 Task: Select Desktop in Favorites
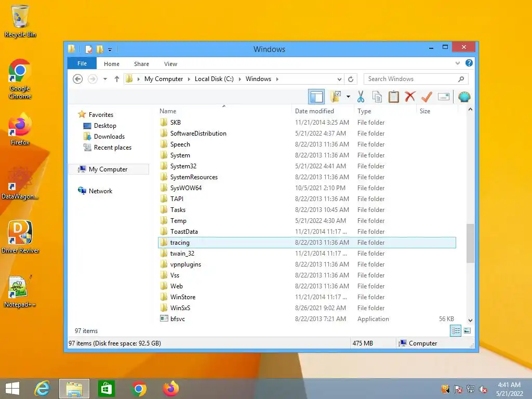[105, 126]
